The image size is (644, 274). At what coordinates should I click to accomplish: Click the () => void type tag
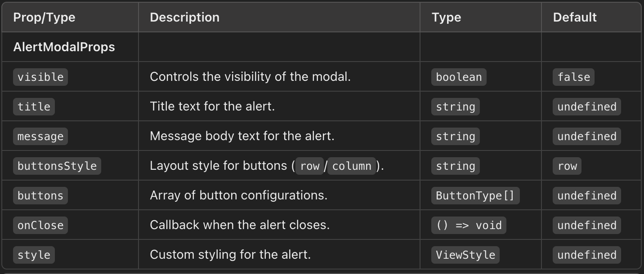click(469, 225)
